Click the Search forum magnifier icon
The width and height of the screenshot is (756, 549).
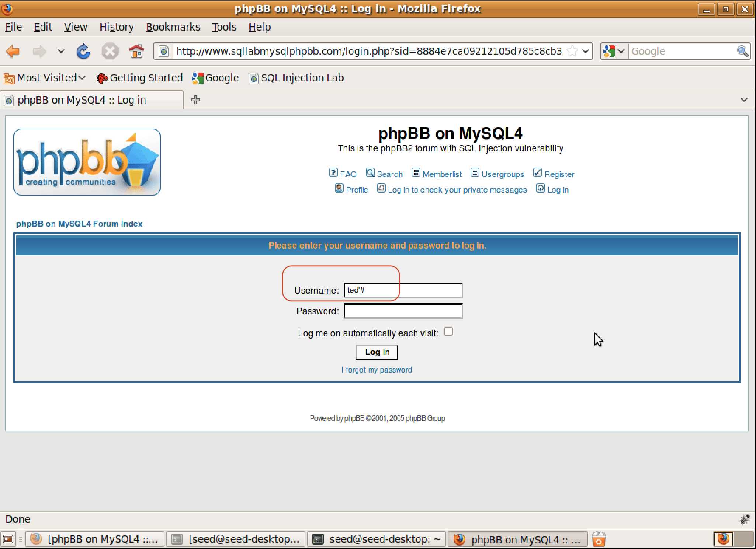(370, 173)
